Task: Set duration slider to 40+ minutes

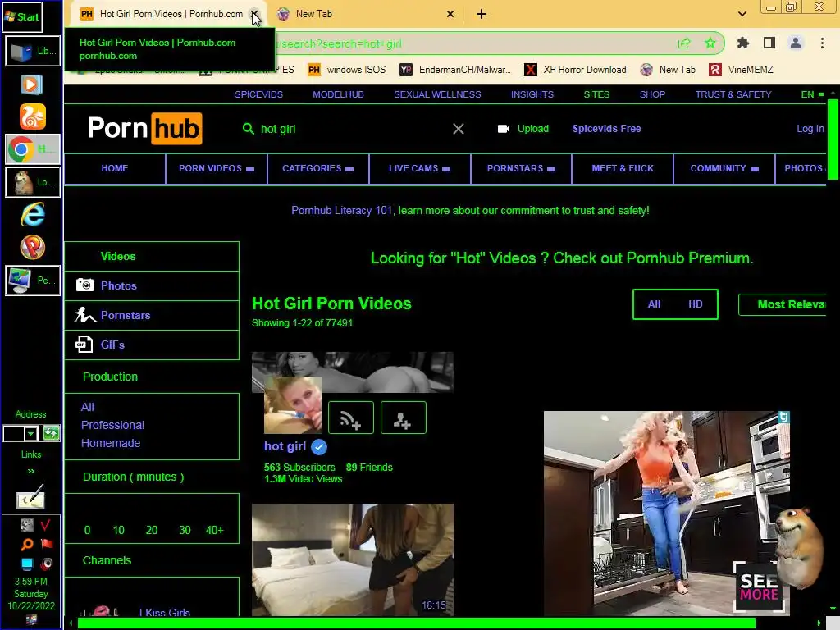Action: point(214,530)
